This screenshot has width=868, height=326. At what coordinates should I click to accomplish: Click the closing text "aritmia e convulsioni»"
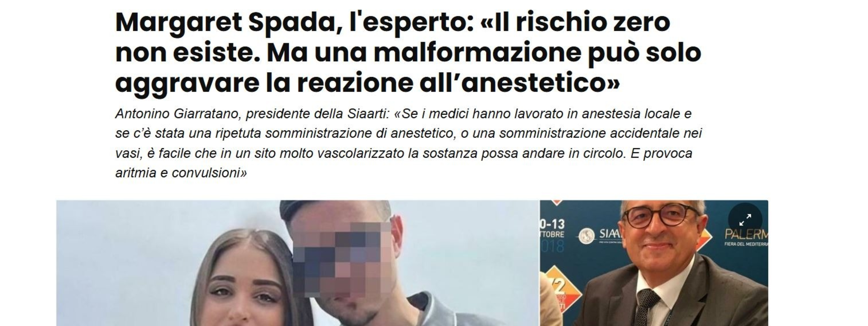pyautogui.click(x=181, y=173)
